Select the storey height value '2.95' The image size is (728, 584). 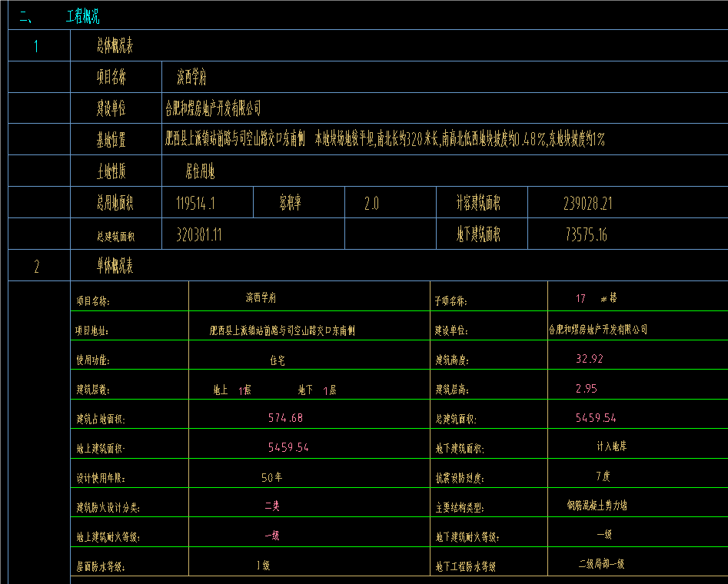coord(587,389)
